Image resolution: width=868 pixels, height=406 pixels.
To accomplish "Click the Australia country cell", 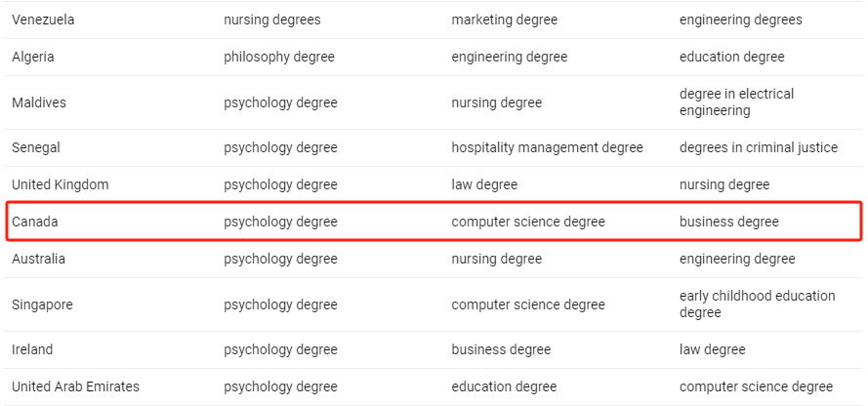I will tap(39, 259).
